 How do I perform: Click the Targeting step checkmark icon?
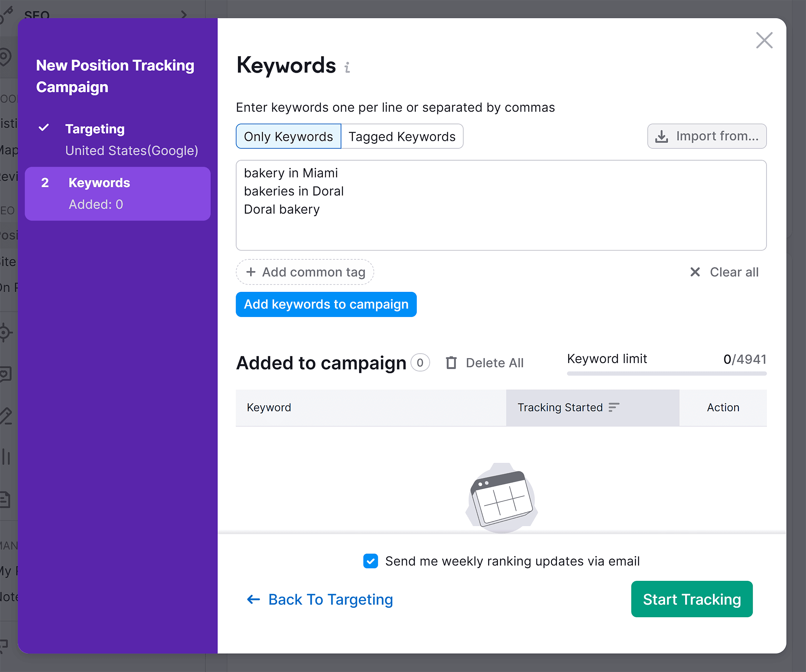click(x=44, y=128)
